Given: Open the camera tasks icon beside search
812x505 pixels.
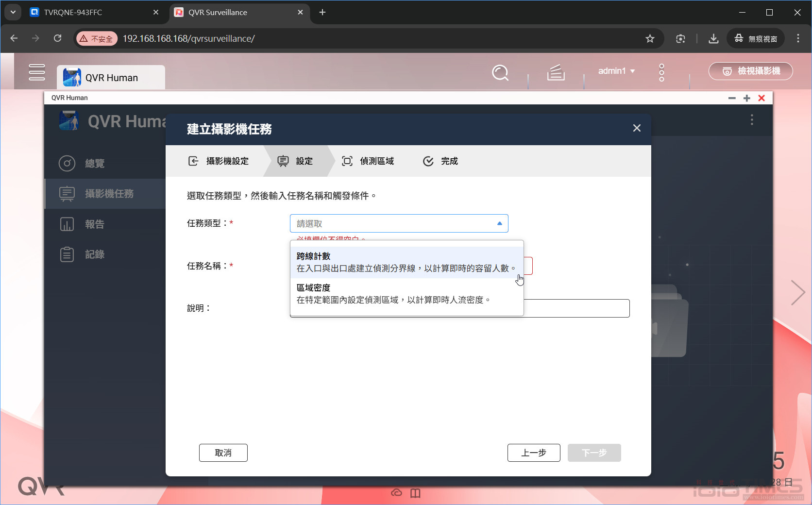Looking at the screenshot, I should tap(556, 73).
